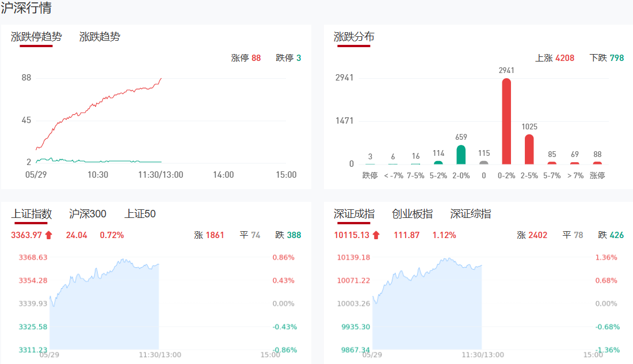
Task: Click the red 2-5% gain bar
Action: pyautogui.click(x=529, y=150)
